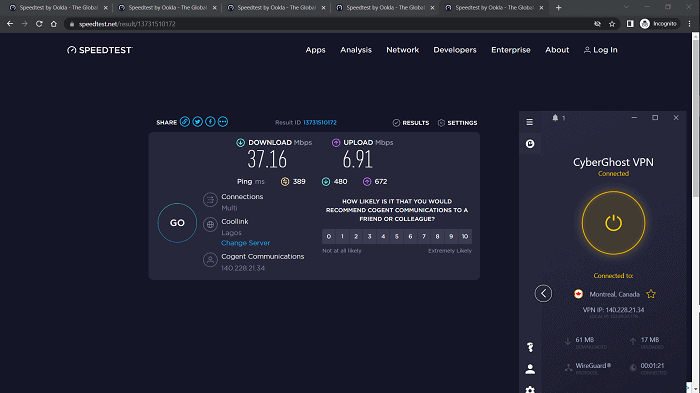Click the page vertical scrollbar
This screenshot has width=700, height=393.
[x=696, y=117]
